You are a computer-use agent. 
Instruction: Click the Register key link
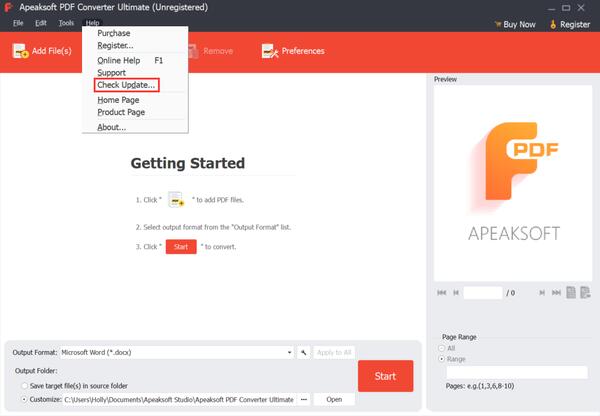pos(570,24)
